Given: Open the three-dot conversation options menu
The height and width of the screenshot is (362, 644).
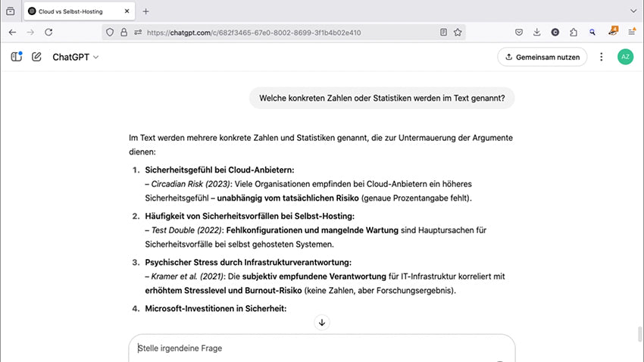Looking at the screenshot, I should point(602,57).
